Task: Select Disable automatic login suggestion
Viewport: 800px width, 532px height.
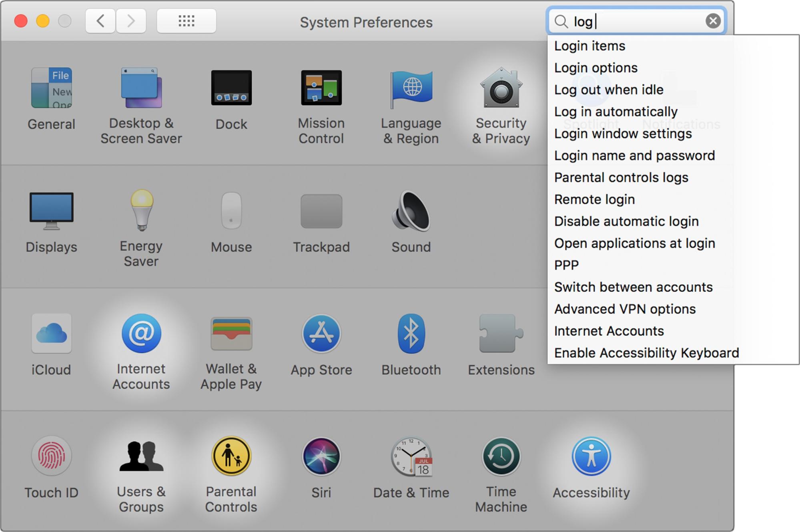Action: pos(626,221)
